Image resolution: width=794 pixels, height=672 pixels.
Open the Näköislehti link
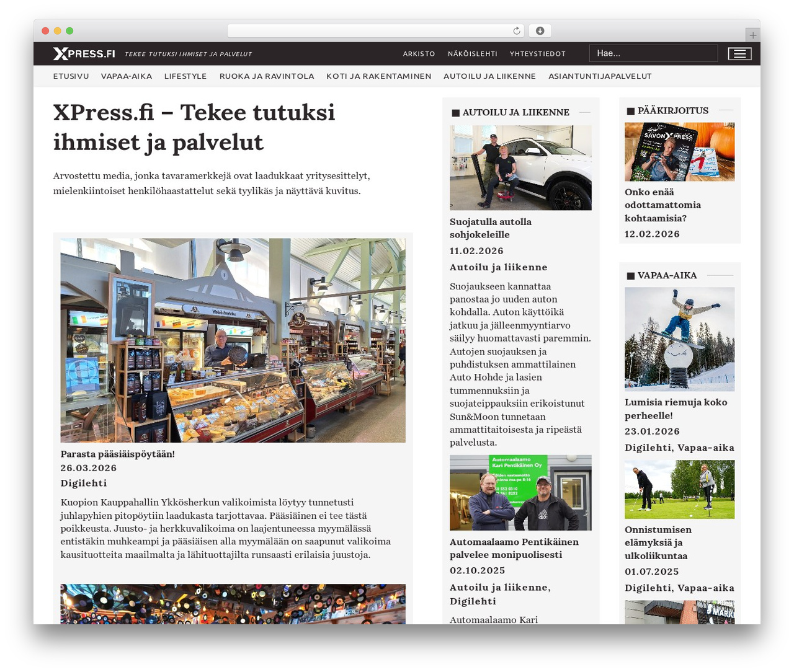[x=473, y=54]
